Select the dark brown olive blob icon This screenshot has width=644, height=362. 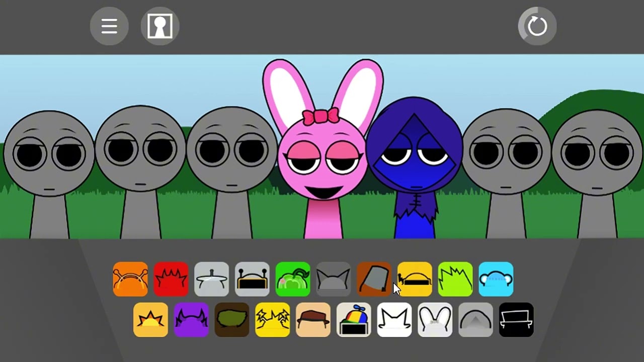(232, 320)
